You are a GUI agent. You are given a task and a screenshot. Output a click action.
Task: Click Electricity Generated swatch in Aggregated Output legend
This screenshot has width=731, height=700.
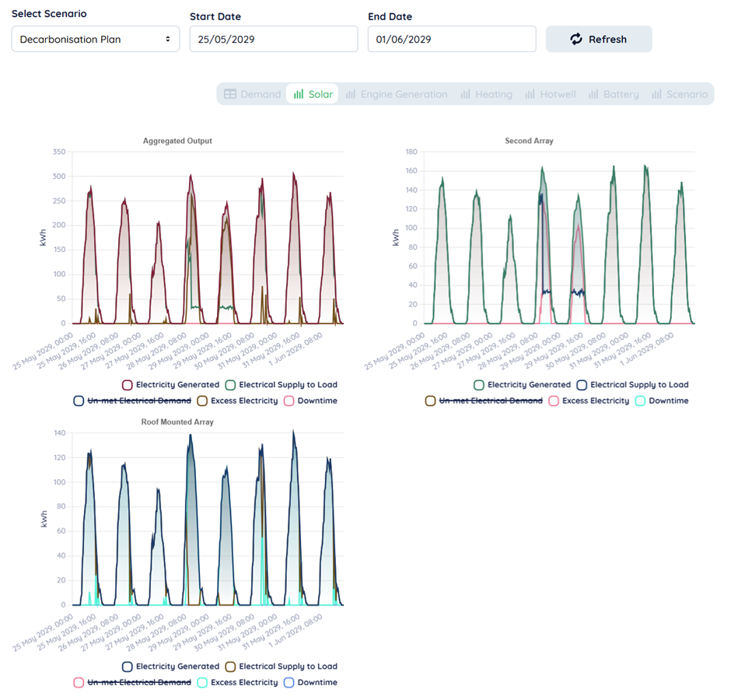pyautogui.click(x=127, y=384)
